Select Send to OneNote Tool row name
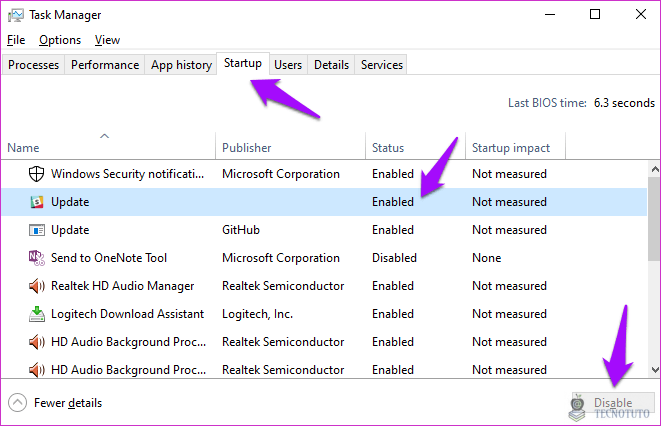This screenshot has height=426, width=661. pos(109,258)
